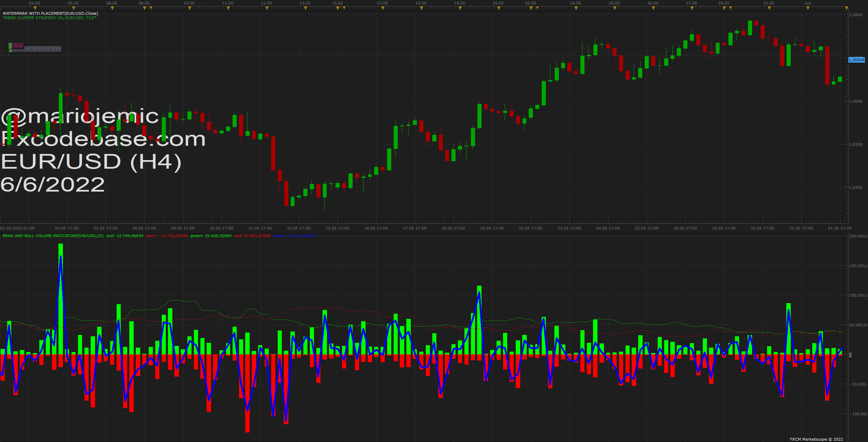Click the 04.05 17:00 time label
This screenshot has height=442, width=868.
(67, 228)
